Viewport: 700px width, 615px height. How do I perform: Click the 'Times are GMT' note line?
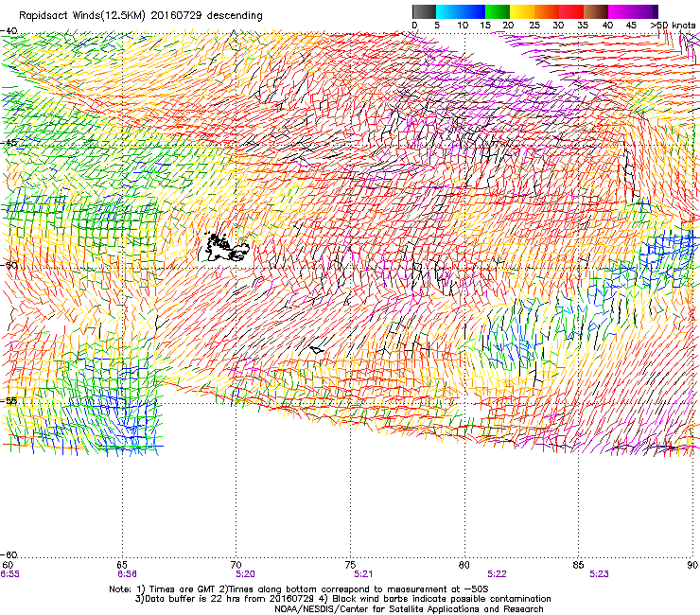click(299, 589)
